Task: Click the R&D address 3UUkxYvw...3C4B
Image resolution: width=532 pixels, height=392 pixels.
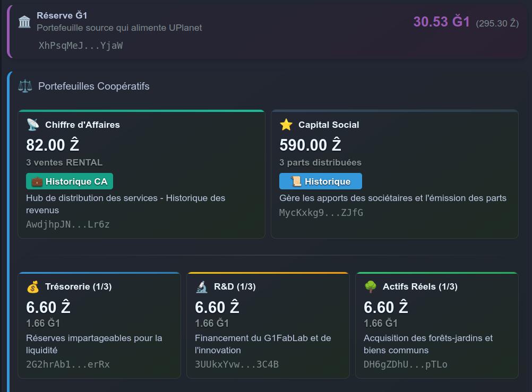Action: (x=237, y=364)
